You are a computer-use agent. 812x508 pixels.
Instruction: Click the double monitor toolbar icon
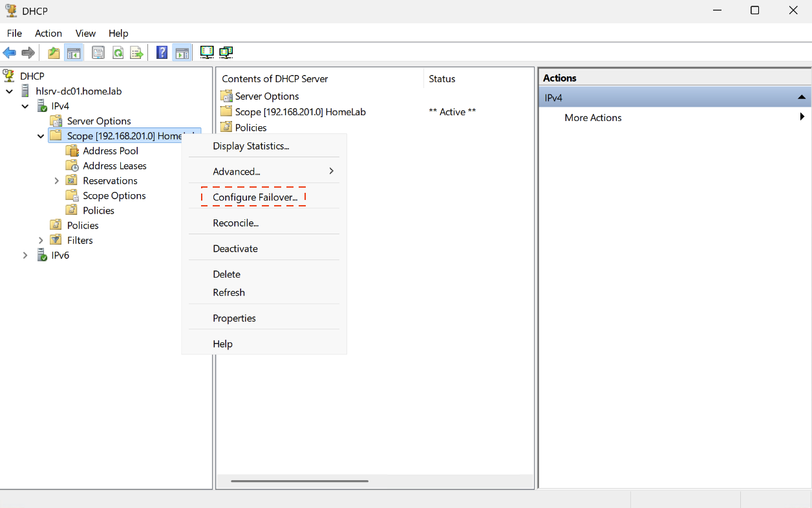[x=226, y=53]
